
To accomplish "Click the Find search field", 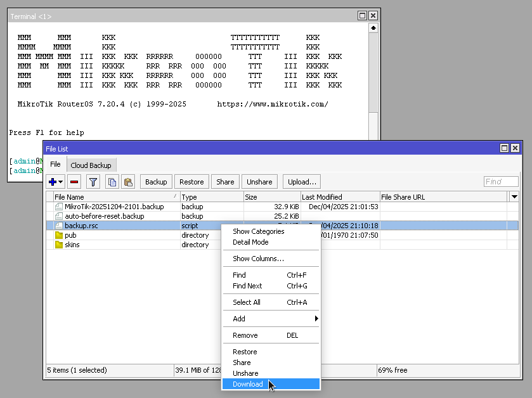I will point(501,182).
